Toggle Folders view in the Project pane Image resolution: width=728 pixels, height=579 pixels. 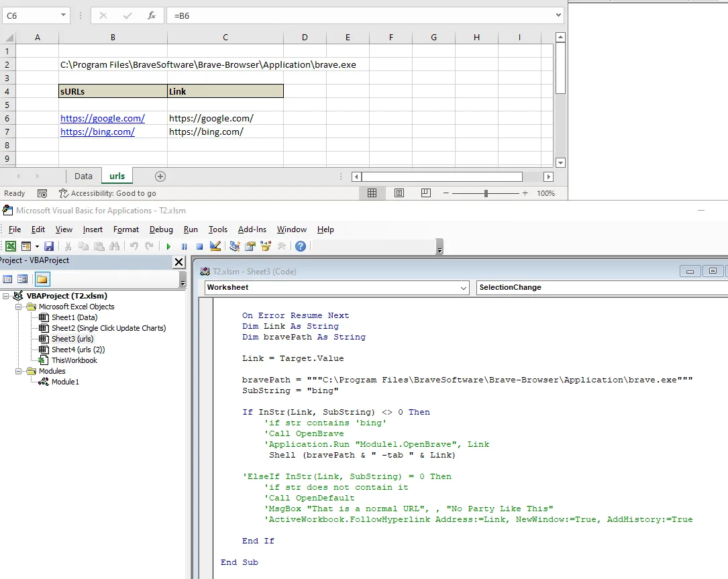tap(42, 279)
